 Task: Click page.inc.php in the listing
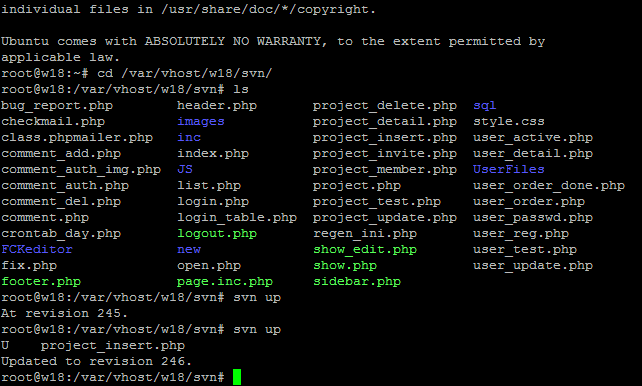tap(225, 282)
